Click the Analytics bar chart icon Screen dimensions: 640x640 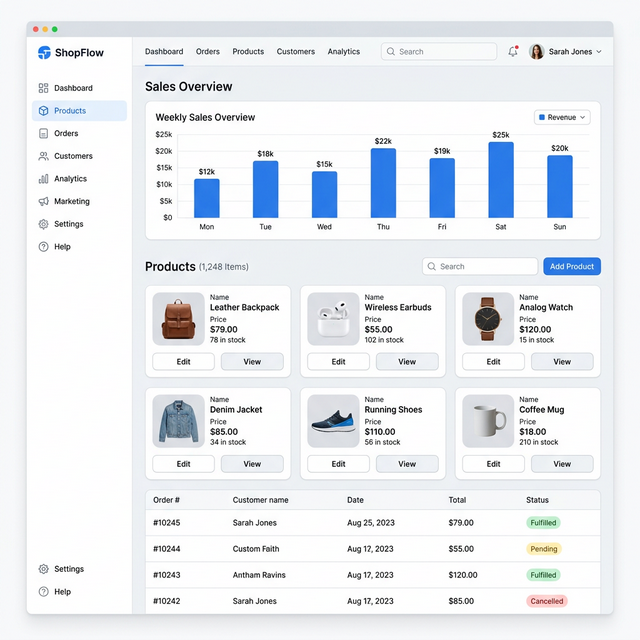tap(43, 179)
